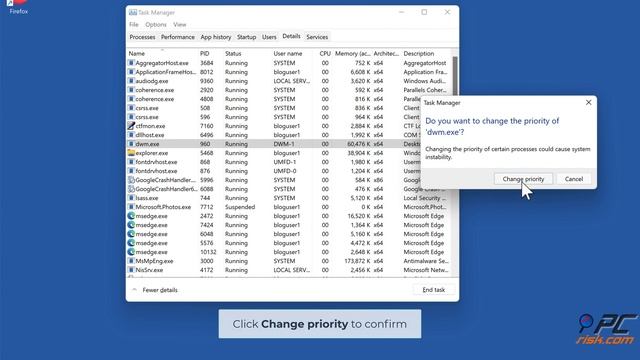Select the dwm.exe process name

click(x=147, y=144)
